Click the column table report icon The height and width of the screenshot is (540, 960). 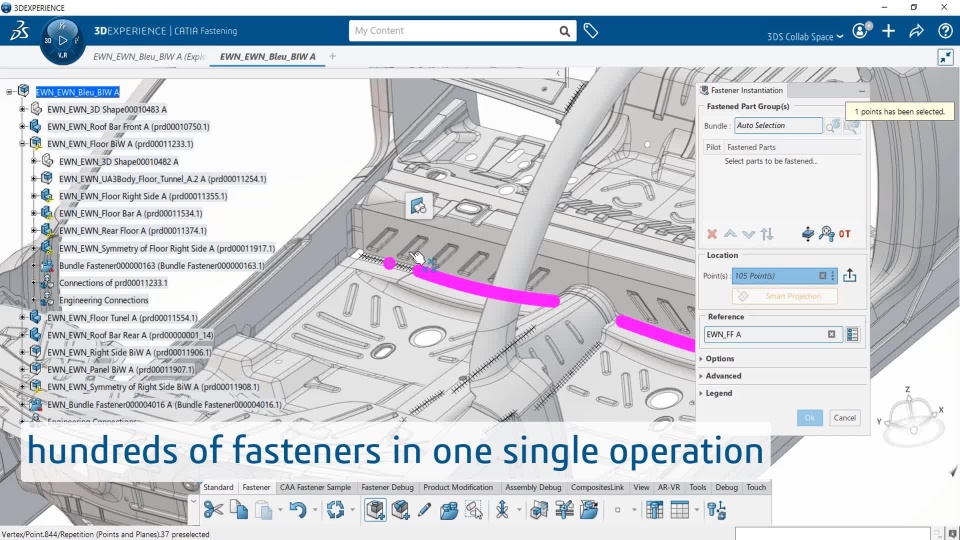coord(654,509)
